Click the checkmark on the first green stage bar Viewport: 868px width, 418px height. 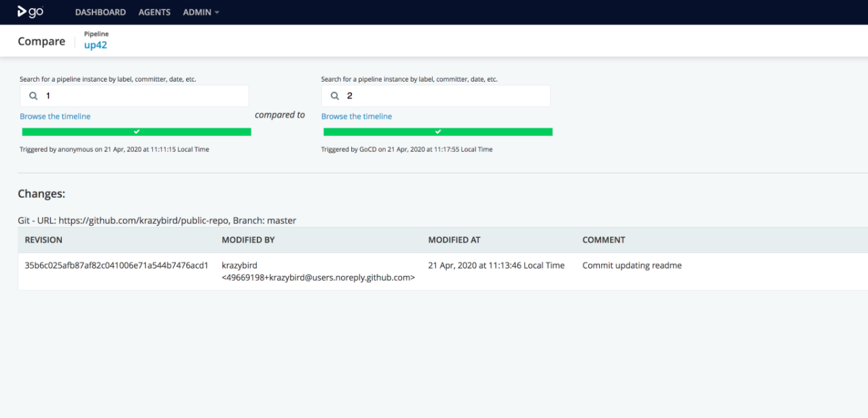click(x=137, y=132)
